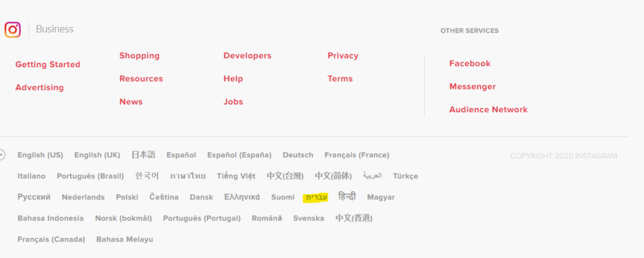The height and width of the screenshot is (258, 644).
Task: Select the English (US) language
Action: pyautogui.click(x=40, y=155)
